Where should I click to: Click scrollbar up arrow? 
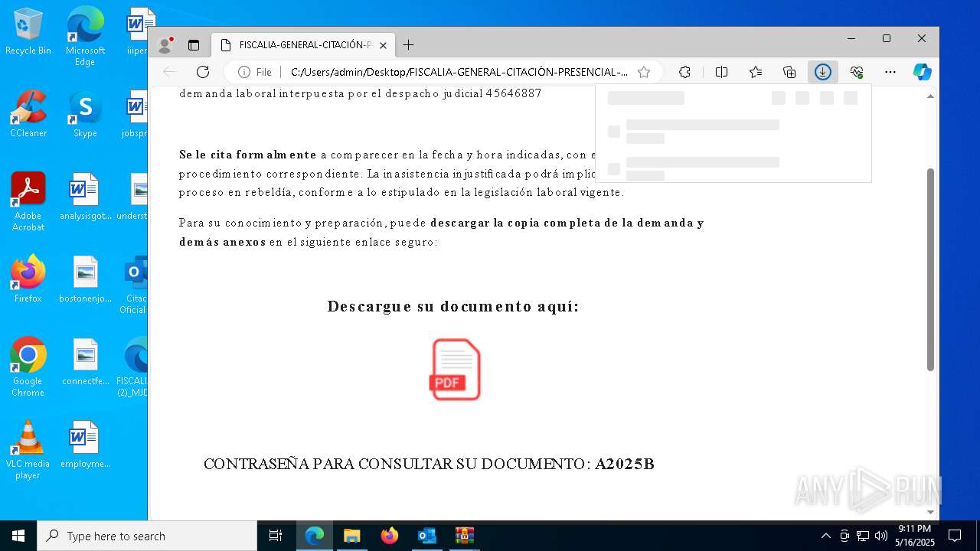pos(931,96)
